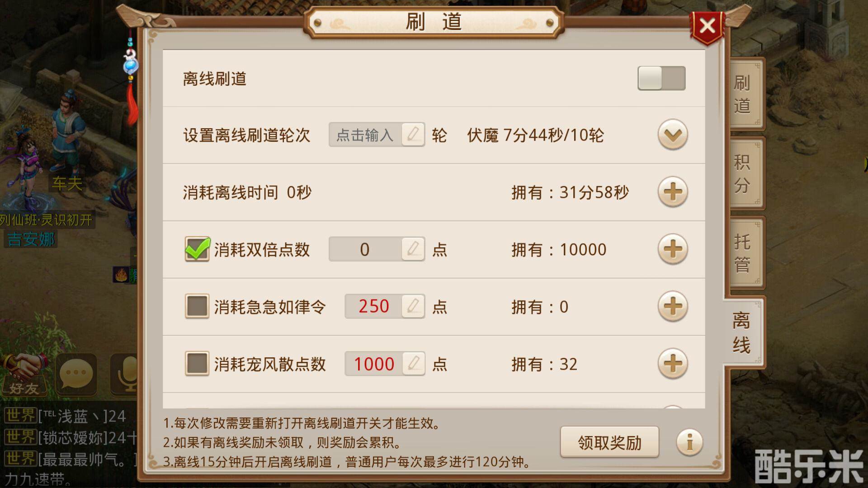Click the pencil edit icon for 双倍点数
The width and height of the screenshot is (868, 488).
413,249
